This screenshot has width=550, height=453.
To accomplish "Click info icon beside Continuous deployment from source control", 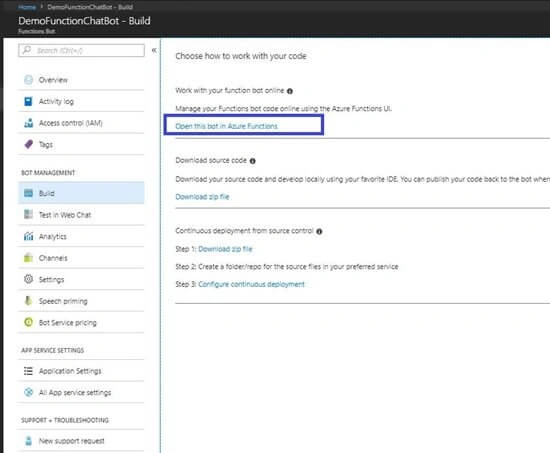I will pos(319,232).
